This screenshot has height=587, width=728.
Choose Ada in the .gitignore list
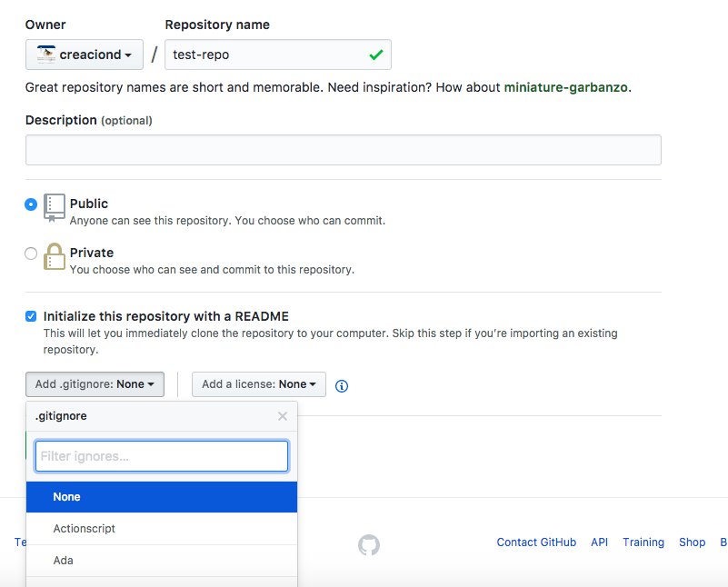point(162,561)
